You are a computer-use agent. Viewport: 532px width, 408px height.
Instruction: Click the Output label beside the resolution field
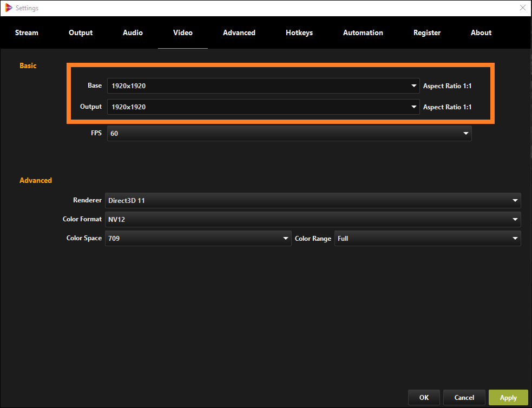pos(90,107)
